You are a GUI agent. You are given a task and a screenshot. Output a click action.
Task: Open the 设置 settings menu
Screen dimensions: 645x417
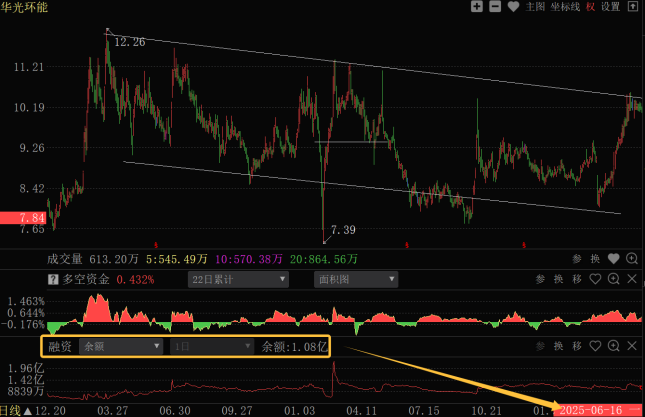(610, 7)
